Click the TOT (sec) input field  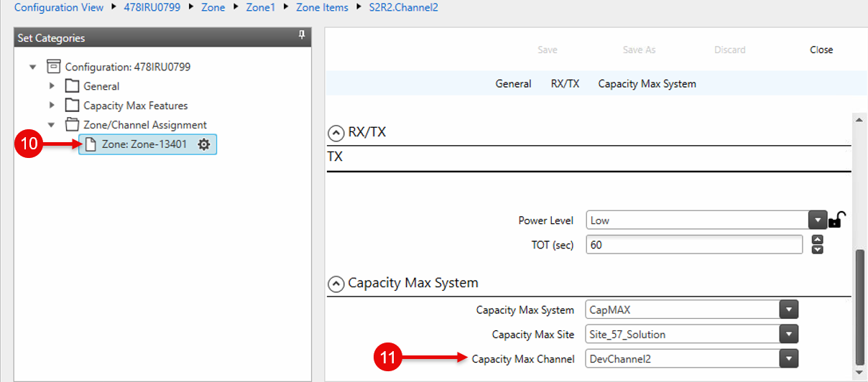tap(693, 245)
